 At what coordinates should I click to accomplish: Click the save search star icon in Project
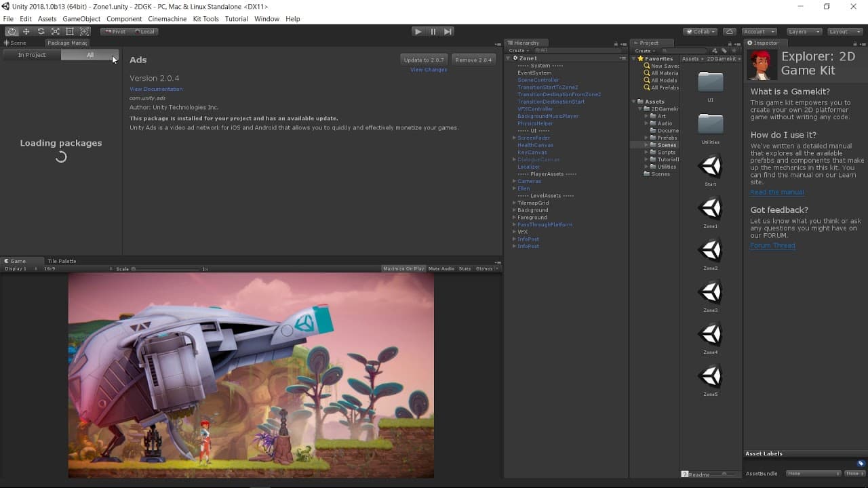coord(734,51)
